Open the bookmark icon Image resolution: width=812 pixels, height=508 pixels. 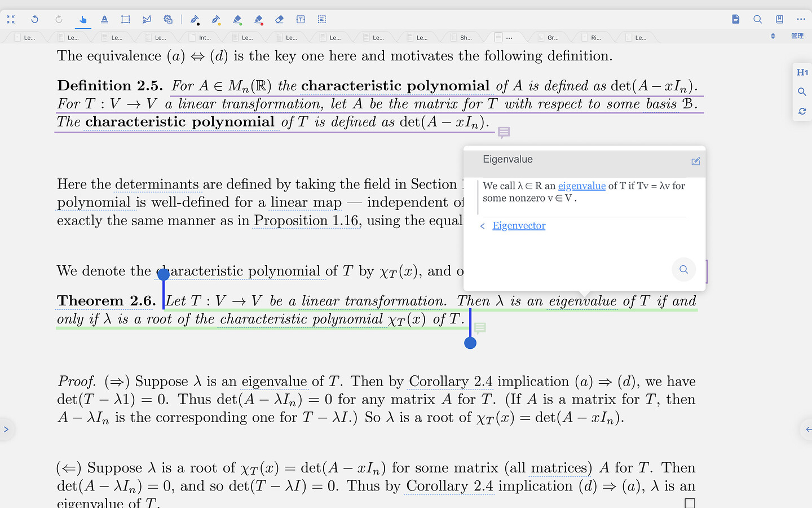pos(779,19)
